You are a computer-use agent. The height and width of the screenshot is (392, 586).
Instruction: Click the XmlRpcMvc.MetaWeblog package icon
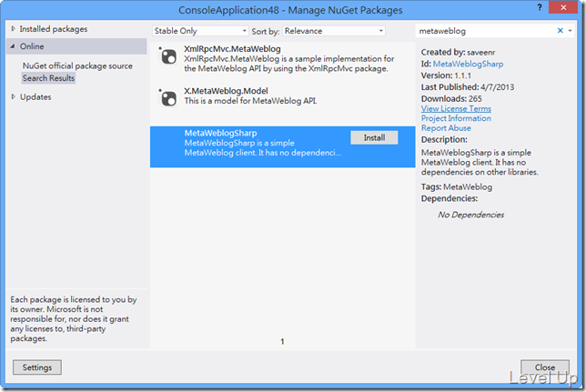pyautogui.click(x=168, y=56)
